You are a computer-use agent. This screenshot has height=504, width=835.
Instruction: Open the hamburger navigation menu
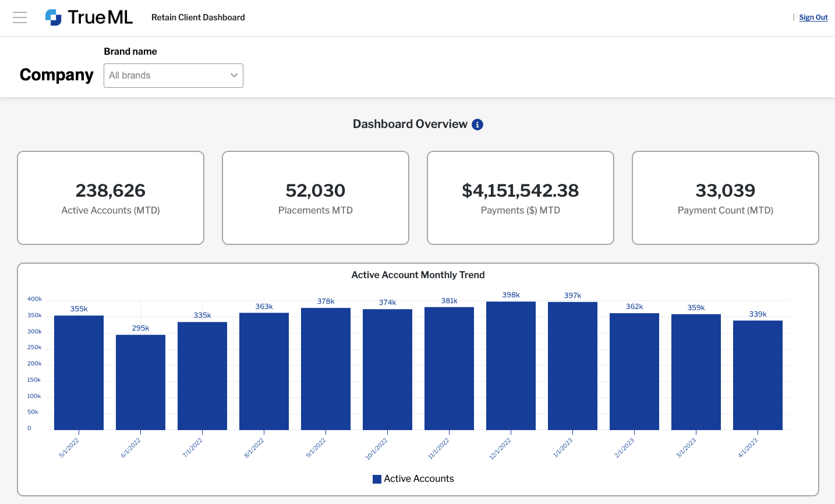[20, 17]
